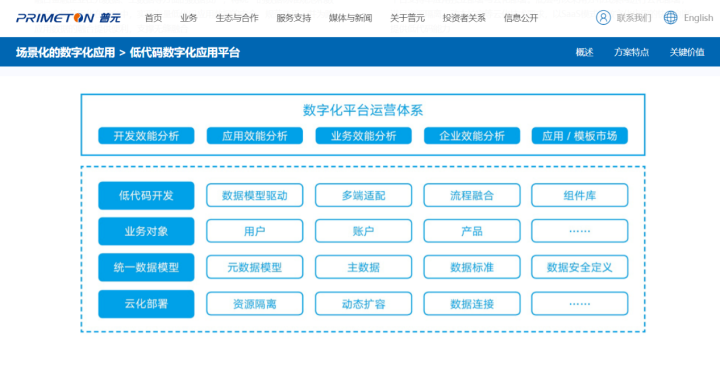Select the 元数据模型 box
The height and width of the screenshot is (385, 720).
pyautogui.click(x=254, y=267)
